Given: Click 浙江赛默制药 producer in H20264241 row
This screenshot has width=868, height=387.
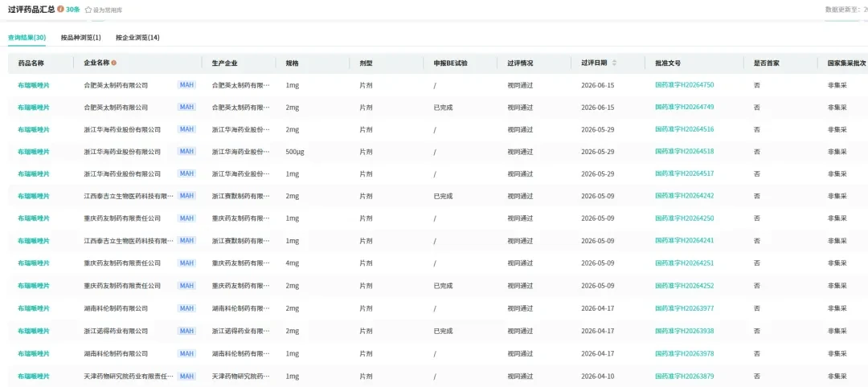Looking at the screenshot, I should click(241, 241).
